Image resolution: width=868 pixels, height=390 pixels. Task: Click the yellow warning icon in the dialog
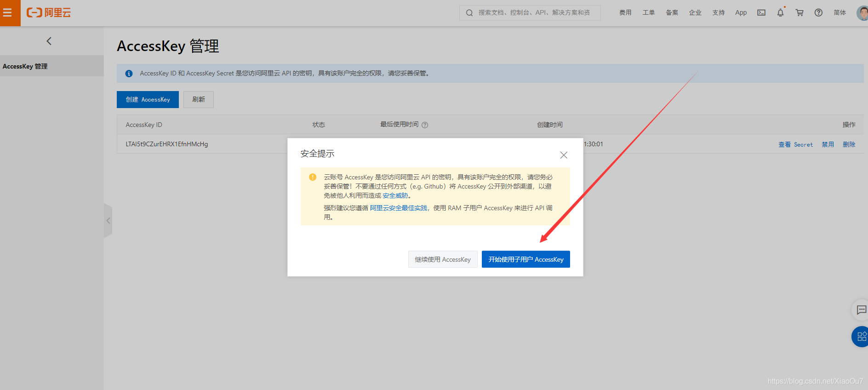pyautogui.click(x=313, y=177)
